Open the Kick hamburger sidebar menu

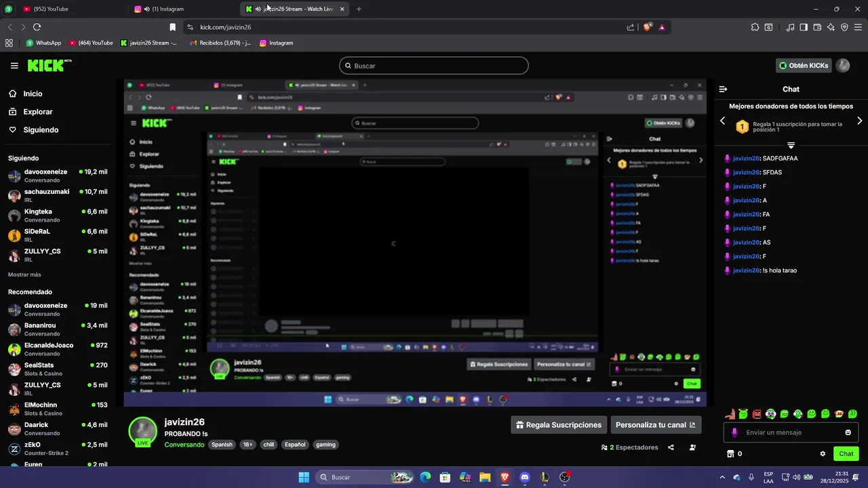(x=14, y=66)
